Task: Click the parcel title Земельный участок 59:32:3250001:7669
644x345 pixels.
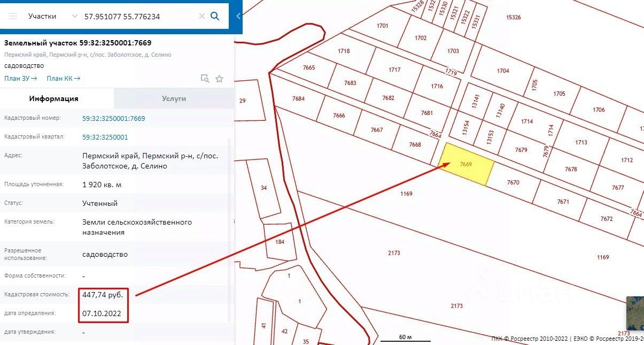Action: [78, 43]
